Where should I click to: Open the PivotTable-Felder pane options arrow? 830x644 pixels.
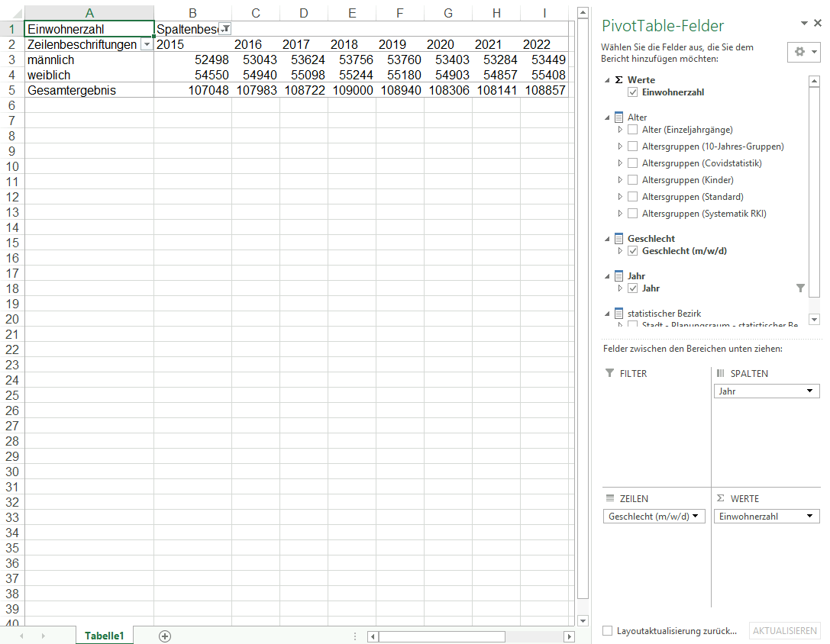coord(804,24)
